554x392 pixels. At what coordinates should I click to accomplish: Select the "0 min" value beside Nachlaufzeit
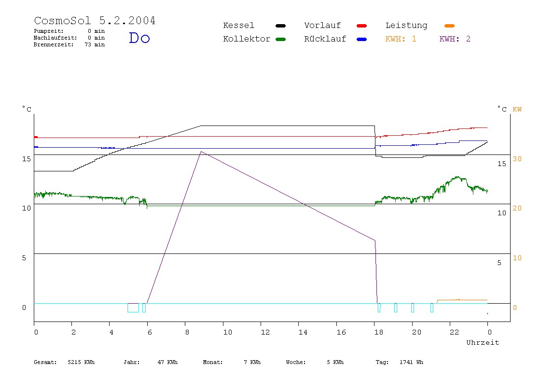pyautogui.click(x=96, y=38)
